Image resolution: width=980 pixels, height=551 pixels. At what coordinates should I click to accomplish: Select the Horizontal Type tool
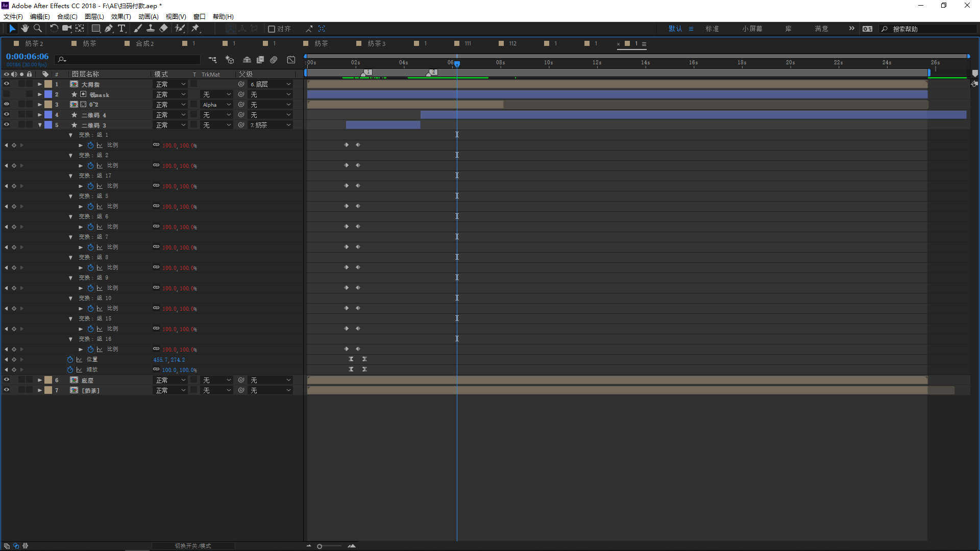tap(121, 29)
